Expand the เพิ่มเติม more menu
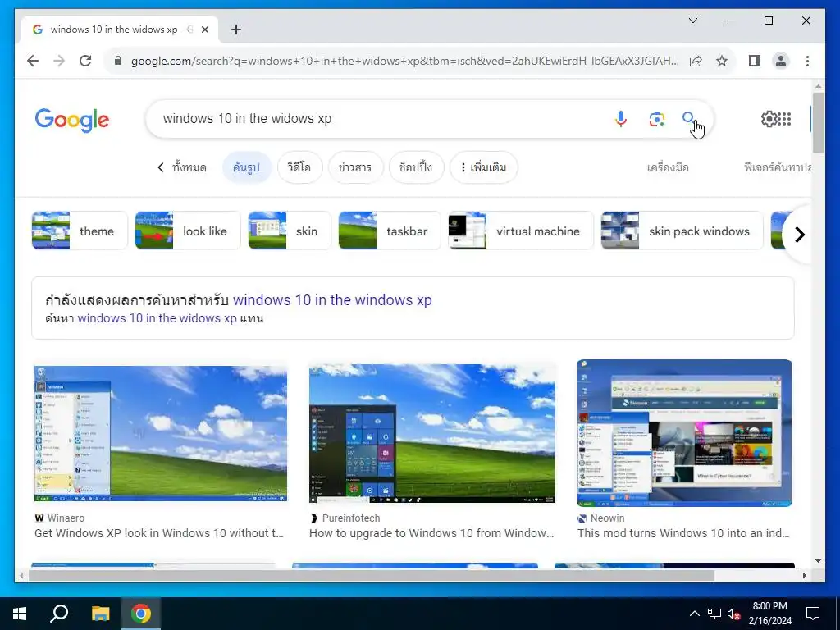840x630 pixels. pos(483,167)
